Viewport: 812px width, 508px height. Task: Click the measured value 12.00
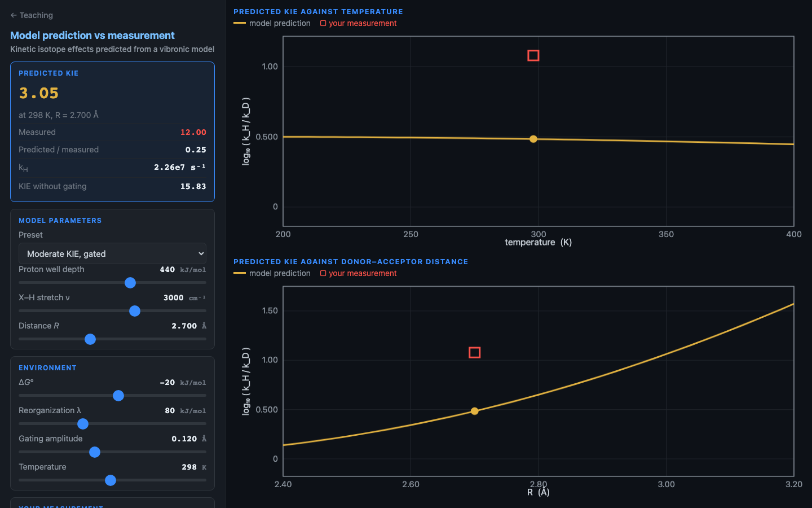tap(193, 132)
